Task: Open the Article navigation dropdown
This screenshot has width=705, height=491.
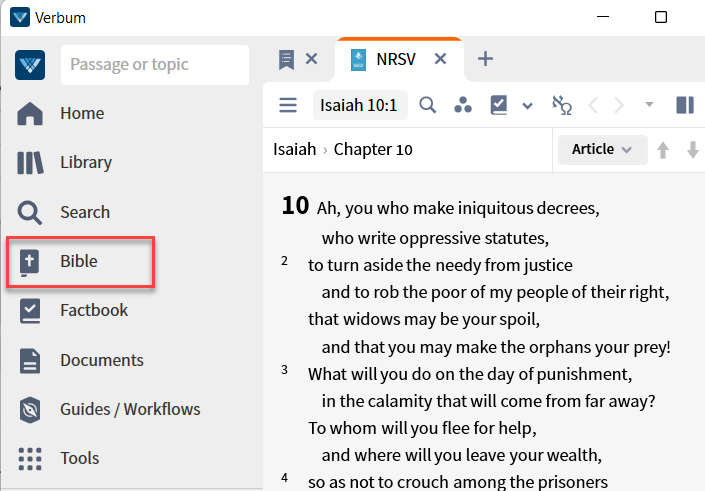Action: click(x=602, y=150)
